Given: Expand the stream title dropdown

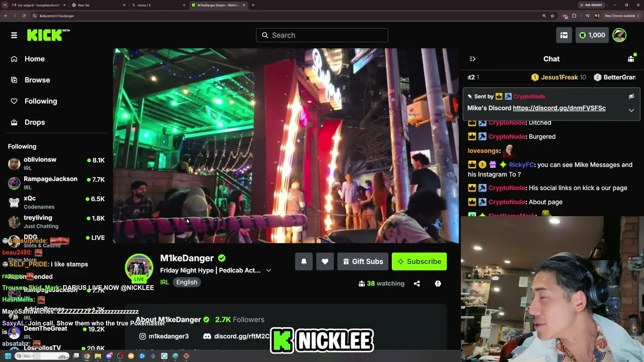Looking at the screenshot, I should [x=268, y=270].
